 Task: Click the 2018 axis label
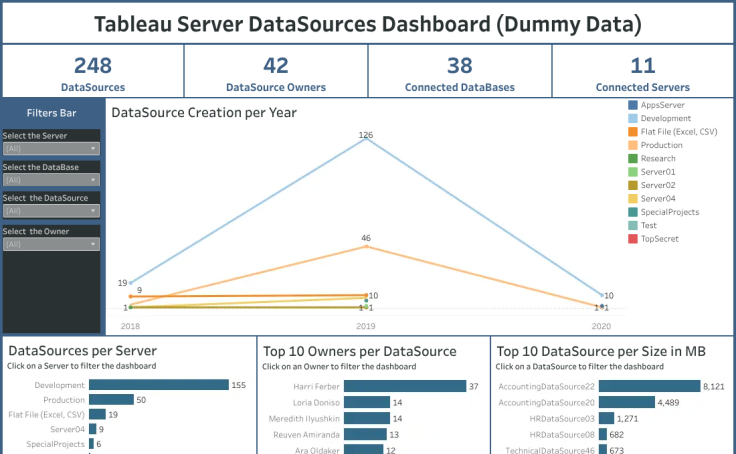click(x=130, y=326)
